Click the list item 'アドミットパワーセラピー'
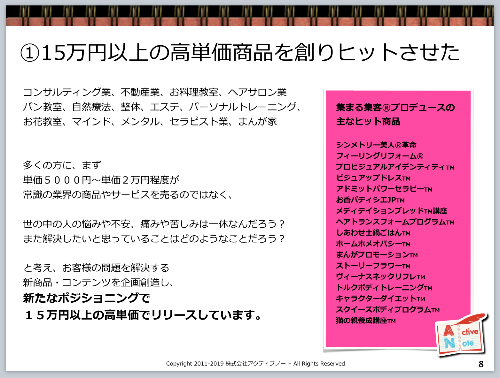Image resolution: width=500 pixels, height=378 pixels. [x=384, y=189]
